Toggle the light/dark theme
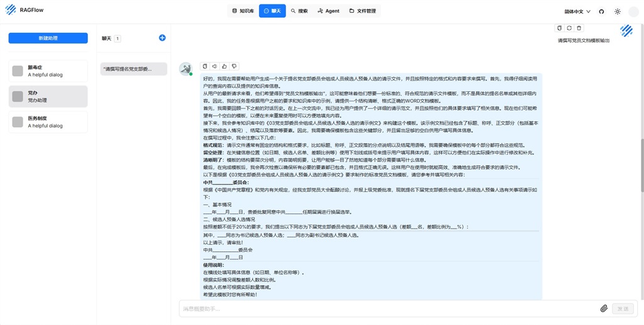The width and height of the screenshot is (644, 325). tap(618, 11)
